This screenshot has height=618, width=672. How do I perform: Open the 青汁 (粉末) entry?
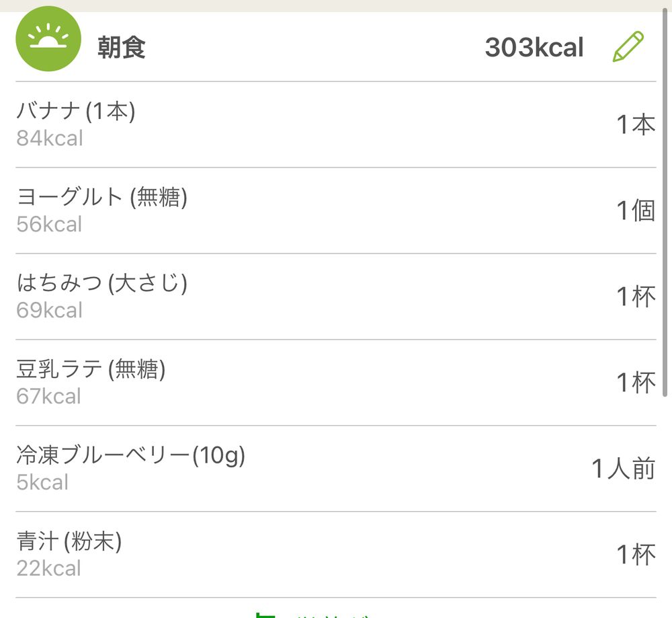pyautogui.click(x=335, y=555)
